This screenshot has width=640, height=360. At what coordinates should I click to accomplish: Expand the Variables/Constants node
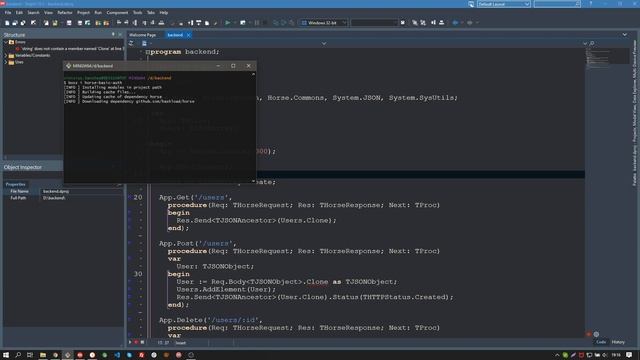[x=6, y=56]
